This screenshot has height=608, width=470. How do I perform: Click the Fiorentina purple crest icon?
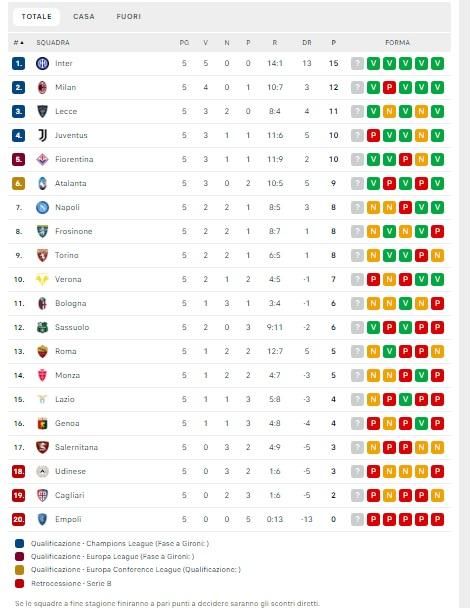coord(42,159)
